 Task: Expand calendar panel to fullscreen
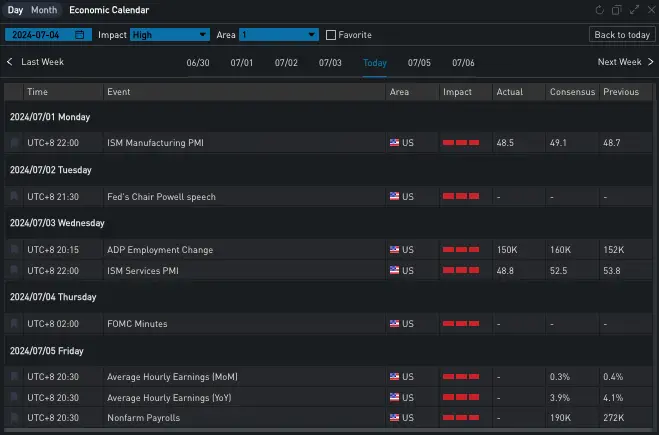point(633,10)
